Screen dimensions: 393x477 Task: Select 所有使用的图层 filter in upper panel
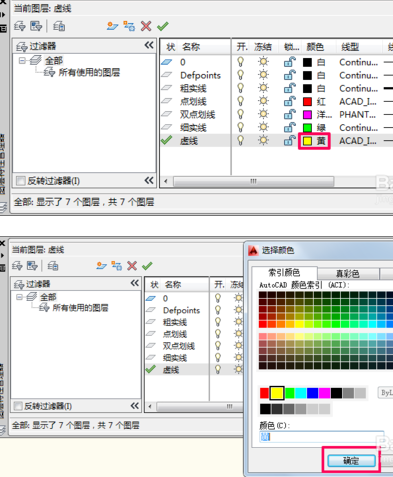[x=89, y=72]
